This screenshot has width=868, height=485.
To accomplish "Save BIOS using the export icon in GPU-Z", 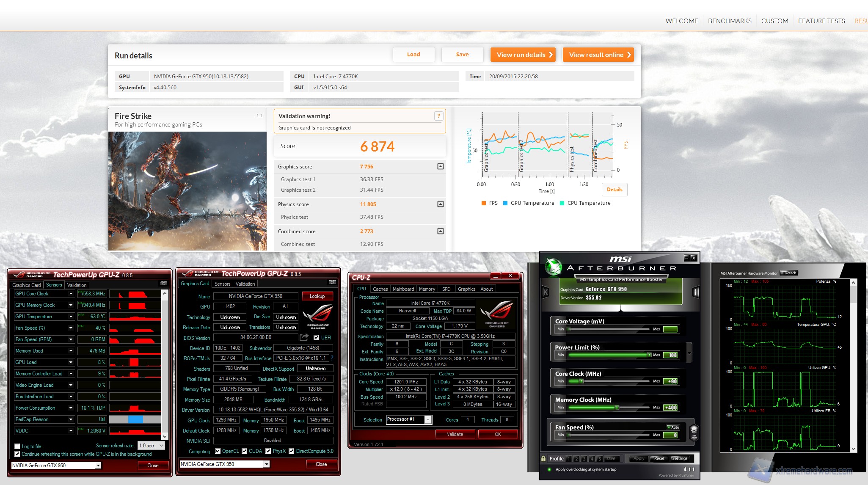I will [x=304, y=337].
